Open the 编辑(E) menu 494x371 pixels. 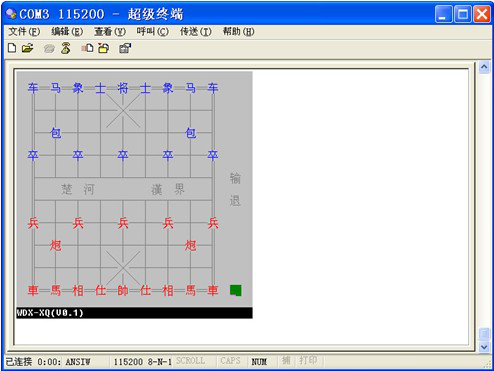click(x=67, y=32)
